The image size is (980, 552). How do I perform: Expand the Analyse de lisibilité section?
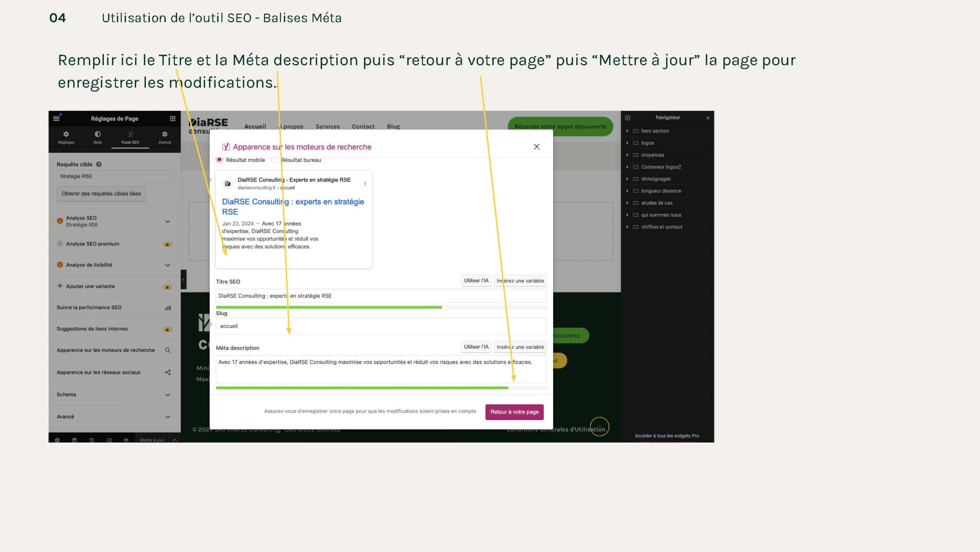click(168, 265)
